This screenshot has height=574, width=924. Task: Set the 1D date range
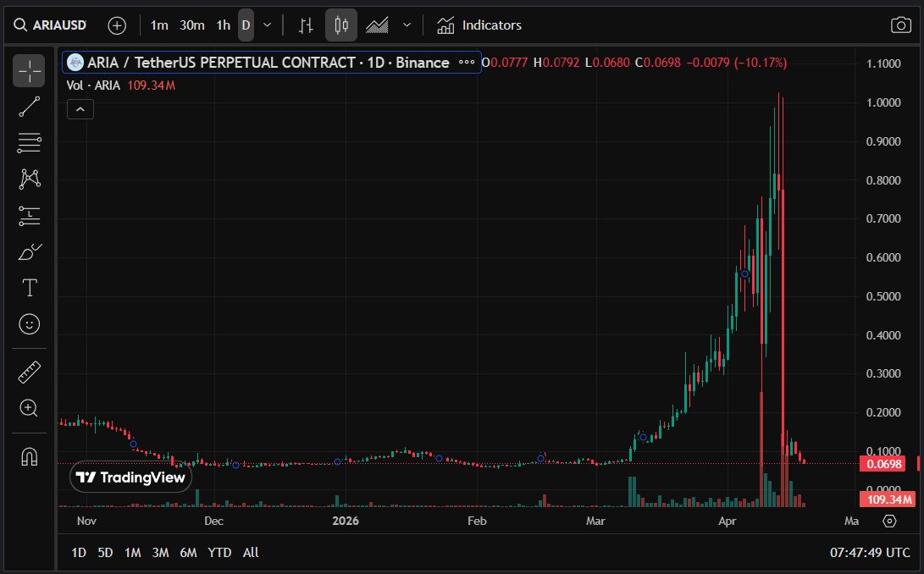point(79,553)
